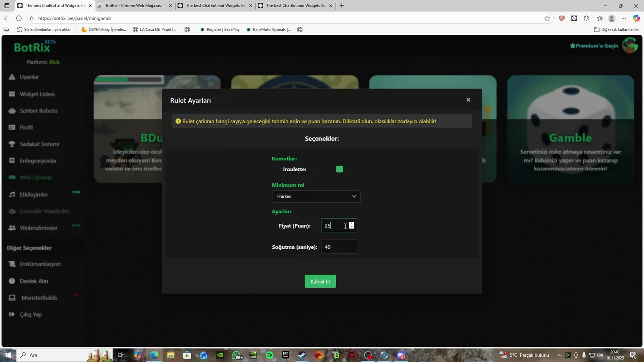Open the tab actions menu button
Viewport: 644px width, 362px height.
click(x=6, y=6)
